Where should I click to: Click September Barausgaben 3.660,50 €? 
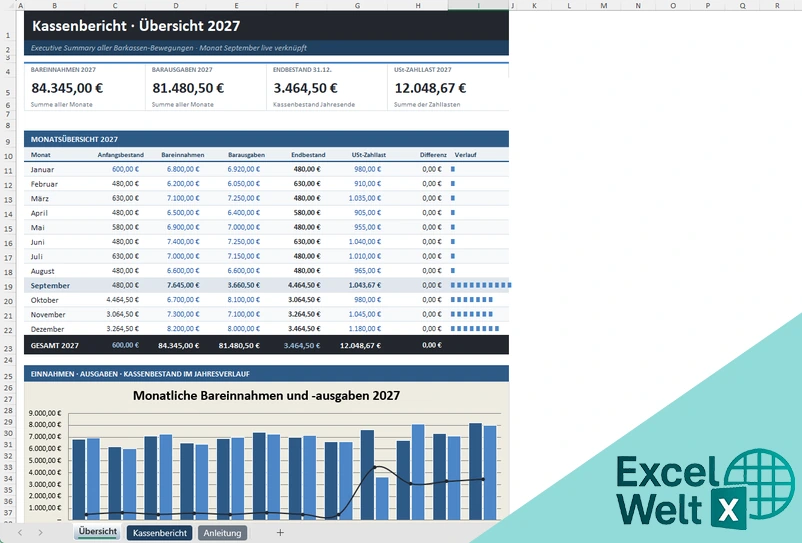pos(243,285)
